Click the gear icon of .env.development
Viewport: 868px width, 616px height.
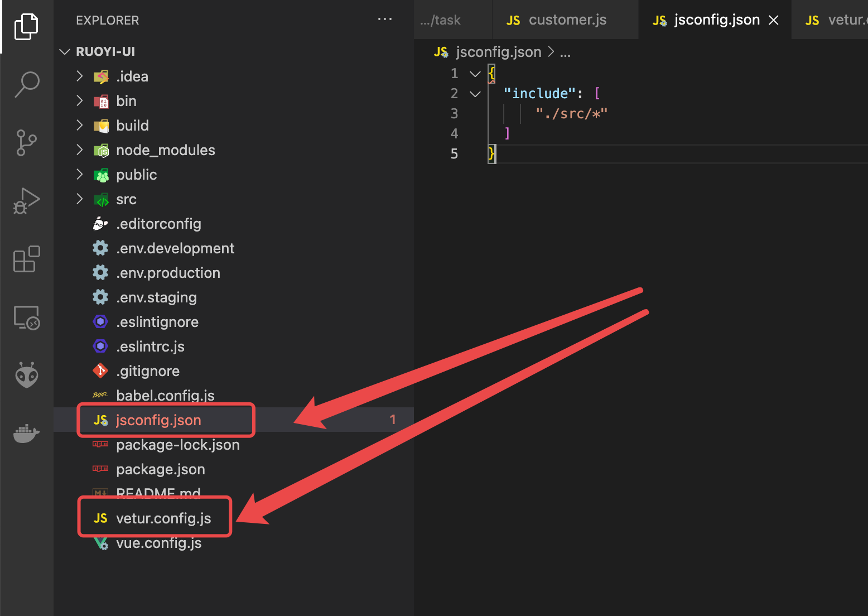point(100,248)
